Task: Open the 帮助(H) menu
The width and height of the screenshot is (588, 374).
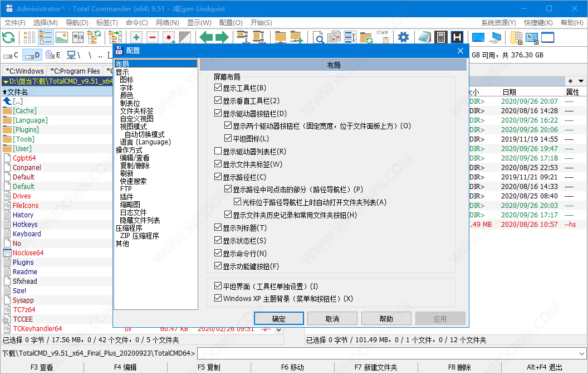Action: click(x=572, y=23)
